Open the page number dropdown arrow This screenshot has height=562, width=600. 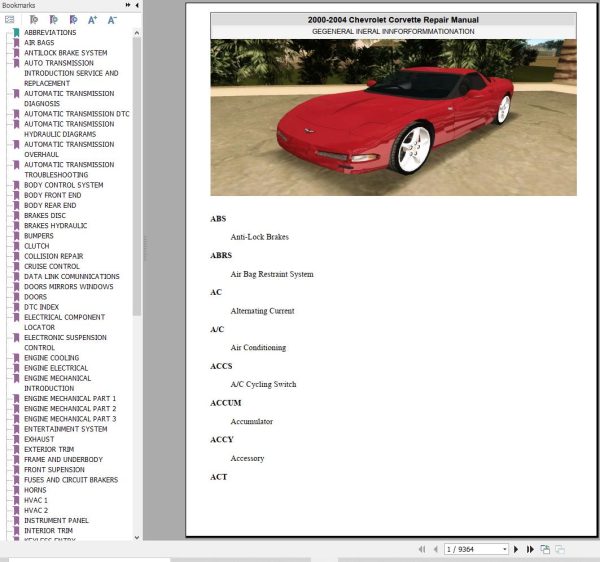pyautogui.click(x=505, y=549)
